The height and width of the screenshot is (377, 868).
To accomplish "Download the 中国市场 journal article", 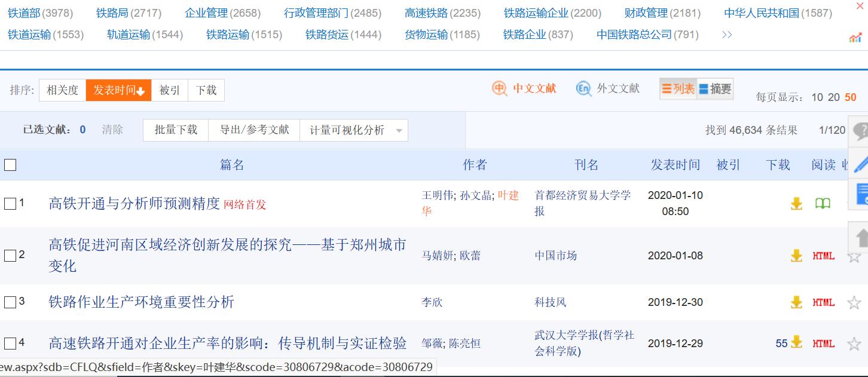I will coord(796,256).
